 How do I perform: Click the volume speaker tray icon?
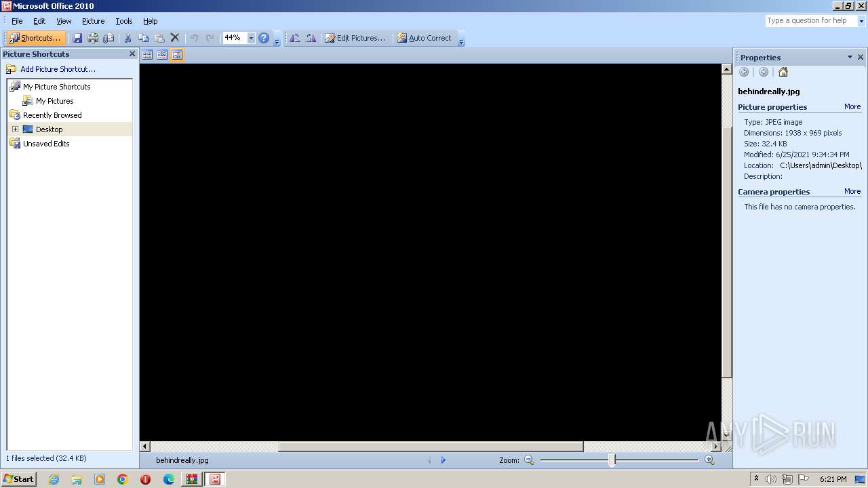770,479
